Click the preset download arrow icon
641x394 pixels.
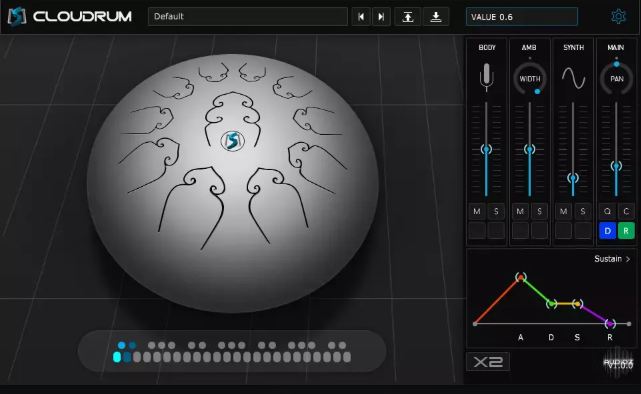click(x=436, y=17)
